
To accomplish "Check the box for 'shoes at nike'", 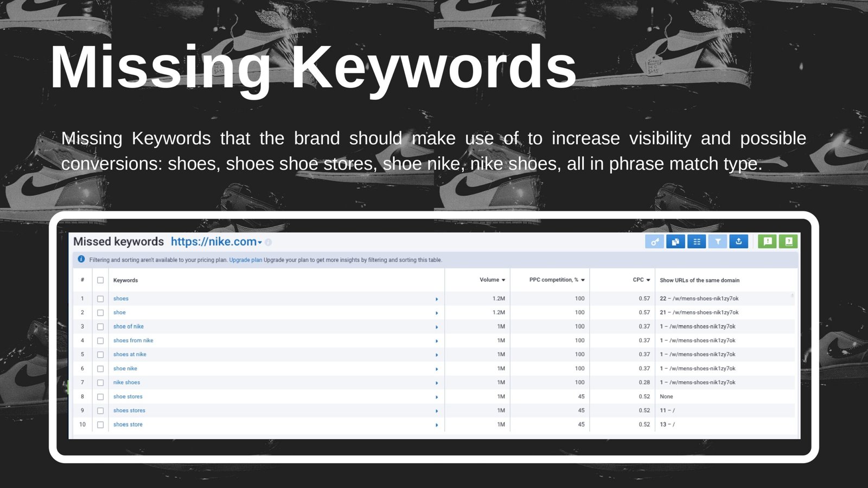I will pos(100,355).
